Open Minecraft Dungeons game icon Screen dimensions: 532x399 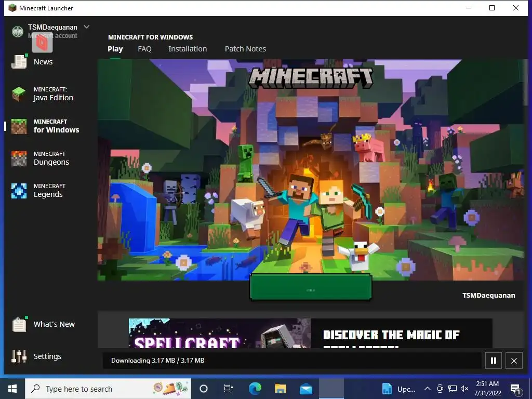(19, 158)
